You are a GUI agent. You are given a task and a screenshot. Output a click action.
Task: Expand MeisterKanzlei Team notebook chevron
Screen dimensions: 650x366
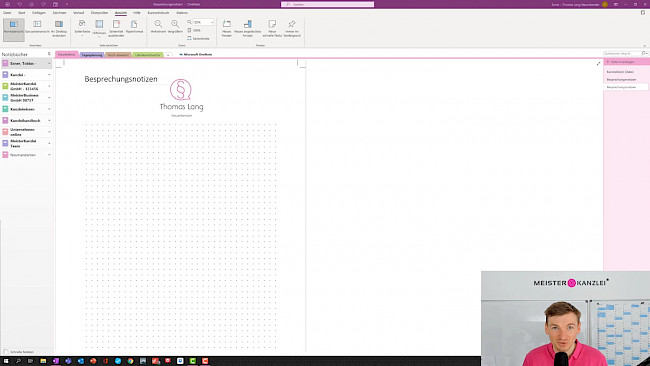(x=49, y=143)
